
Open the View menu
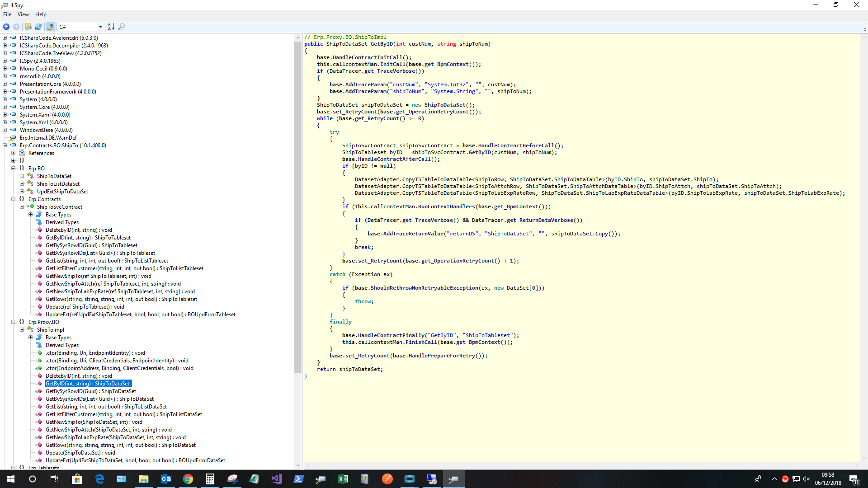pos(23,14)
